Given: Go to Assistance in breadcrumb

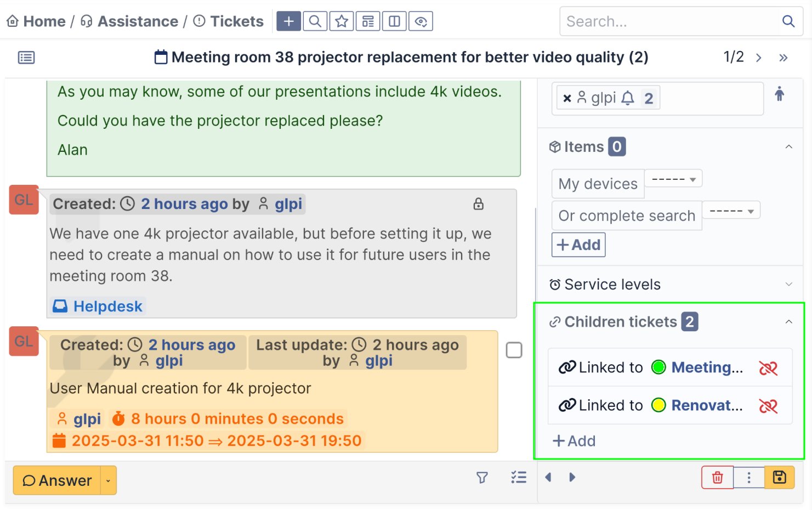Looking at the screenshot, I should (x=137, y=21).
